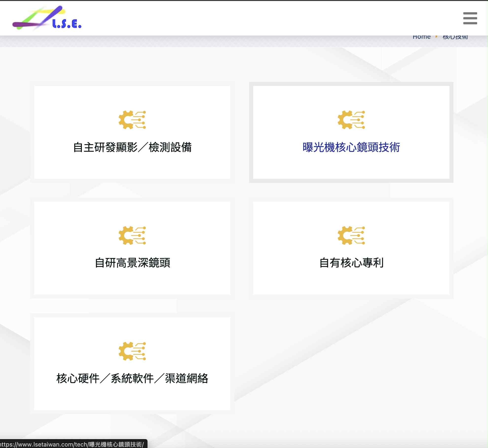
Task: Click the gear circuit icon above 曝光機核心鏡頭技術
Action: coord(351,120)
